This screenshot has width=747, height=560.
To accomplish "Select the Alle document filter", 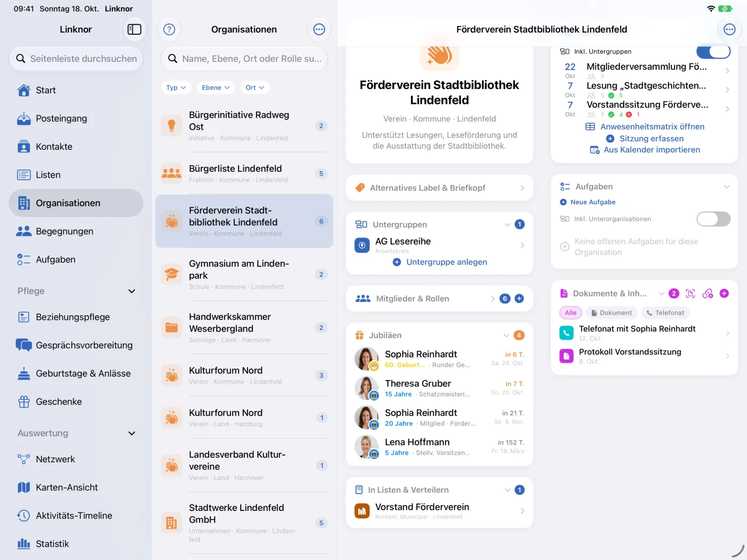I will pyautogui.click(x=570, y=313).
